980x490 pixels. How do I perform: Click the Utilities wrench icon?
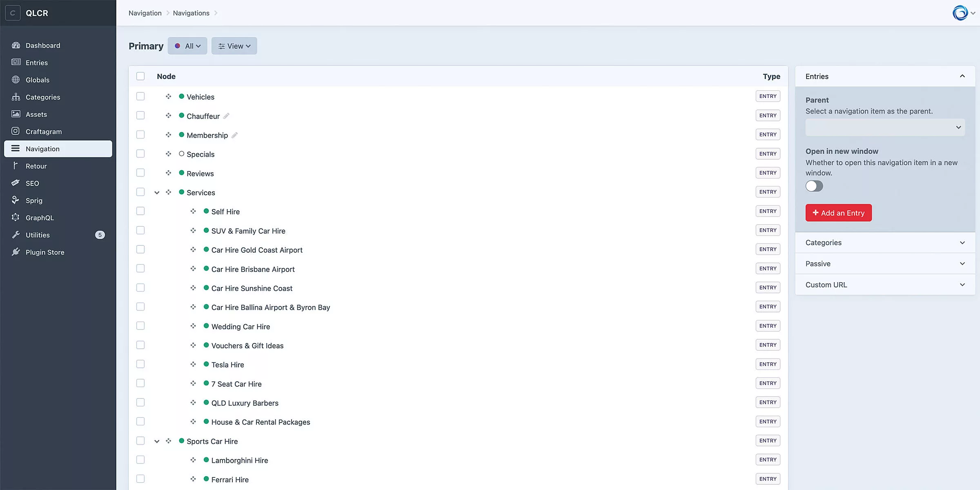click(16, 234)
